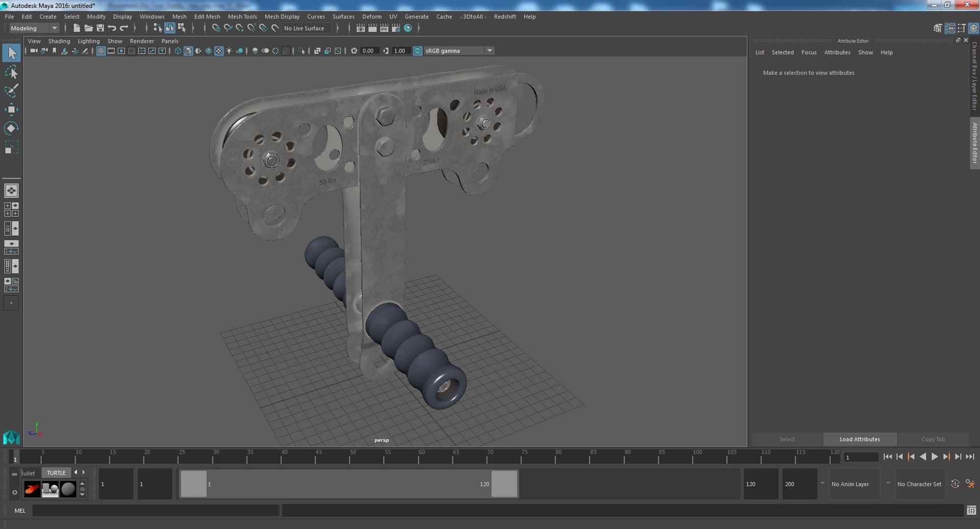Image resolution: width=980 pixels, height=529 pixels.
Task: Open the IPR render button
Action: [384, 28]
